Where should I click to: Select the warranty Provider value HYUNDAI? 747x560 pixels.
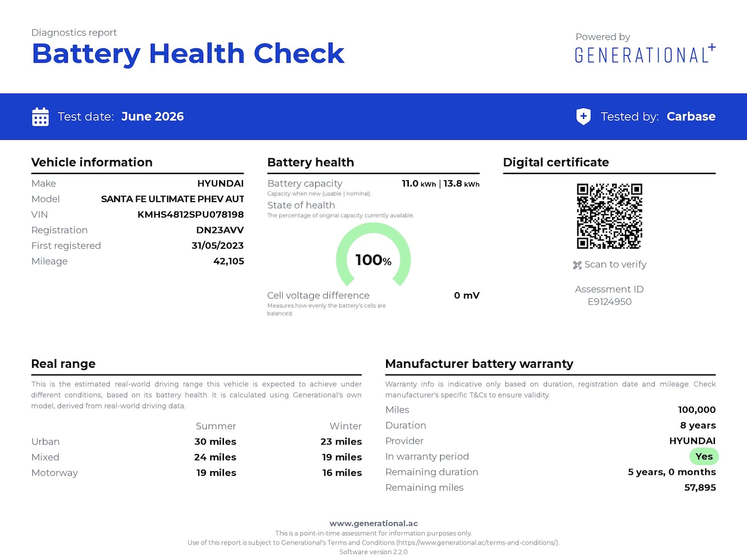pyautogui.click(x=693, y=441)
